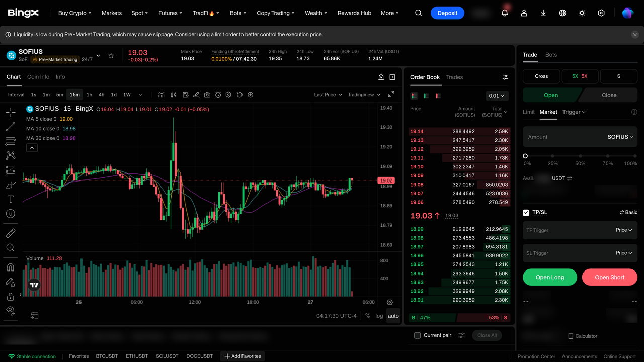Open order book settings filter icon

(505, 77)
